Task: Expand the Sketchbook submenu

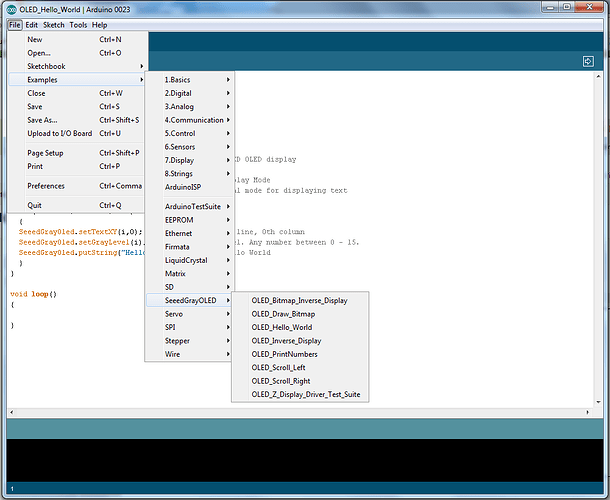Action: [77, 66]
